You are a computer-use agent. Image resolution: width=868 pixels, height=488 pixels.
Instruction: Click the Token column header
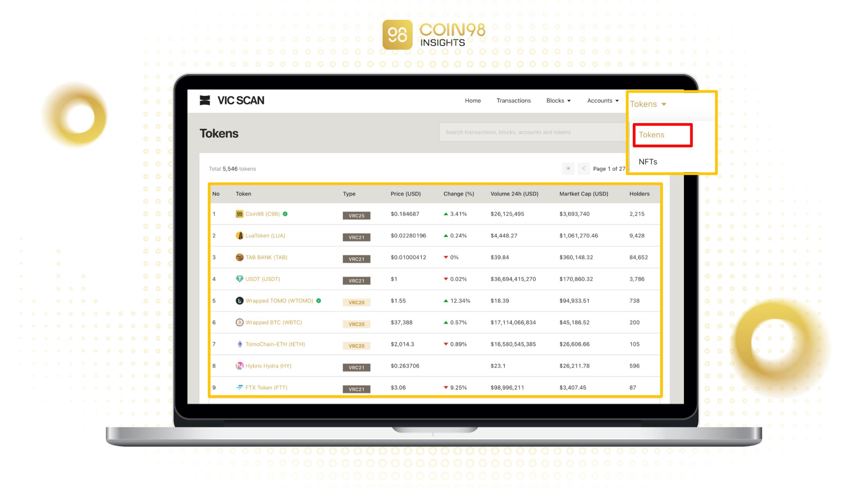[243, 194]
